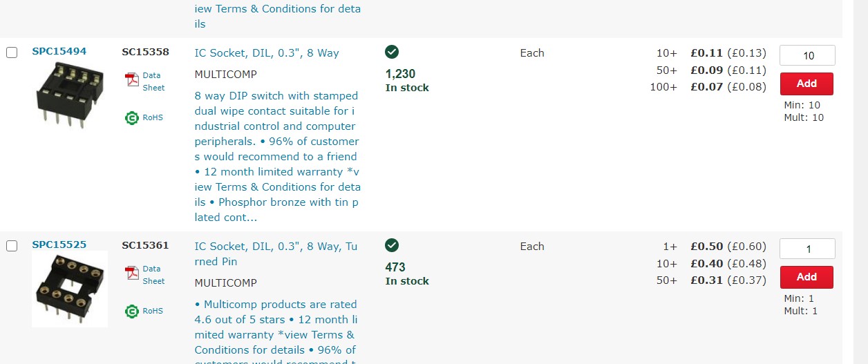Open the SC15358 data sheet PDF icon
The width and height of the screenshot is (868, 364).
click(x=132, y=80)
